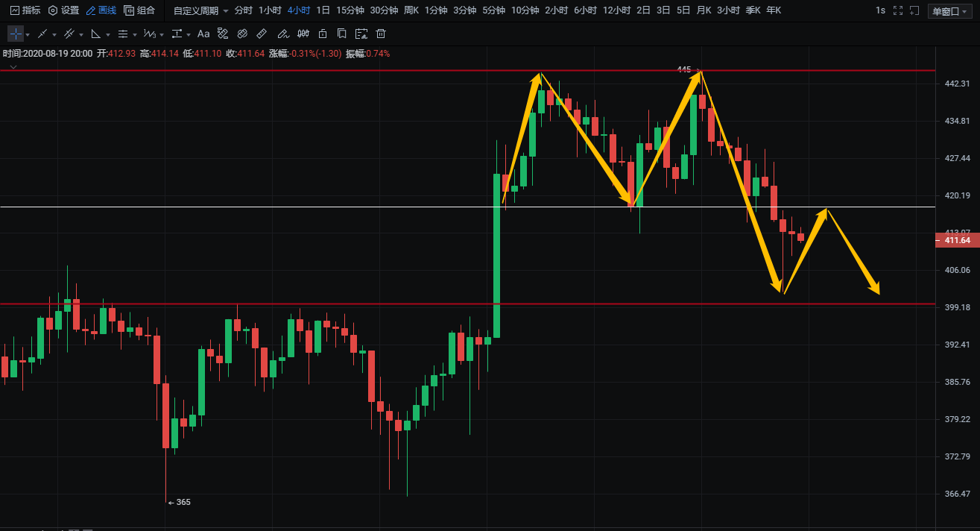
Task: Click the fullscreen expand icon
Action: [897, 10]
